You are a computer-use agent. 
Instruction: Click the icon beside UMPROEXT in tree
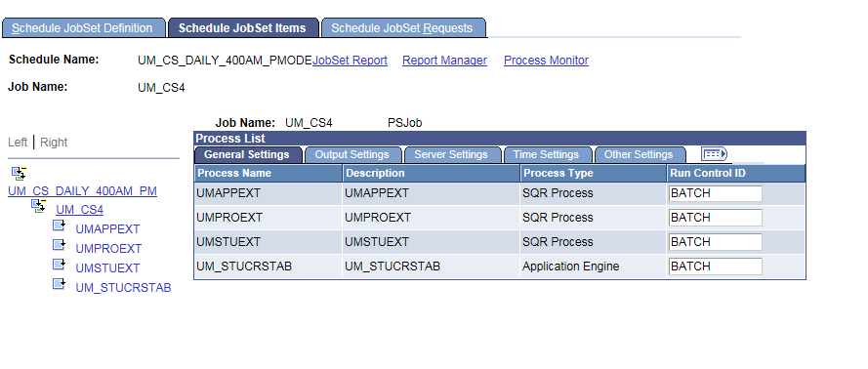[x=60, y=245]
